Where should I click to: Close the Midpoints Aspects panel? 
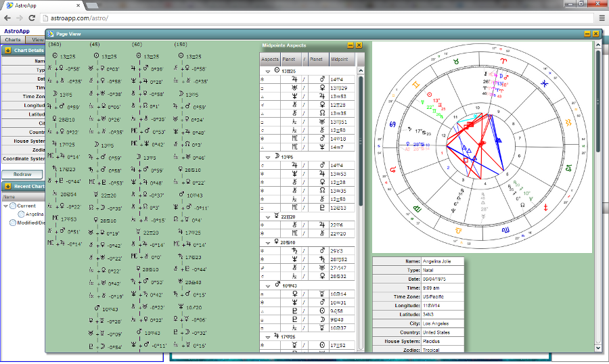[359, 45]
